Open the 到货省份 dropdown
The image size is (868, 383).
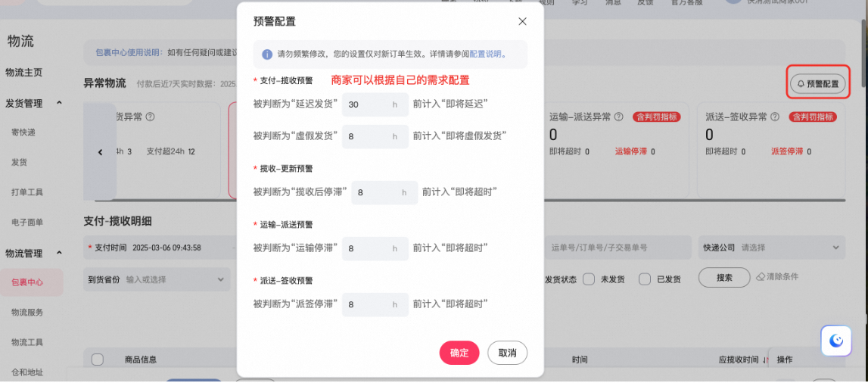157,279
